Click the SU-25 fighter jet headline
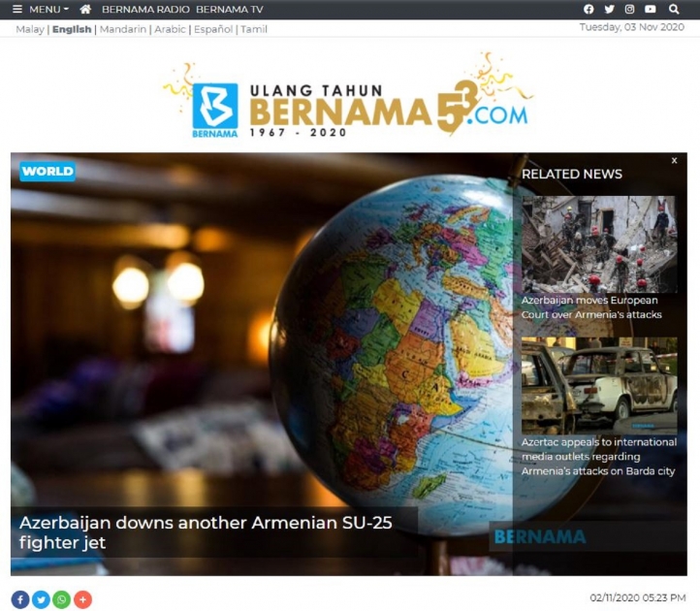Screen dimensions: 700x611 [206, 532]
